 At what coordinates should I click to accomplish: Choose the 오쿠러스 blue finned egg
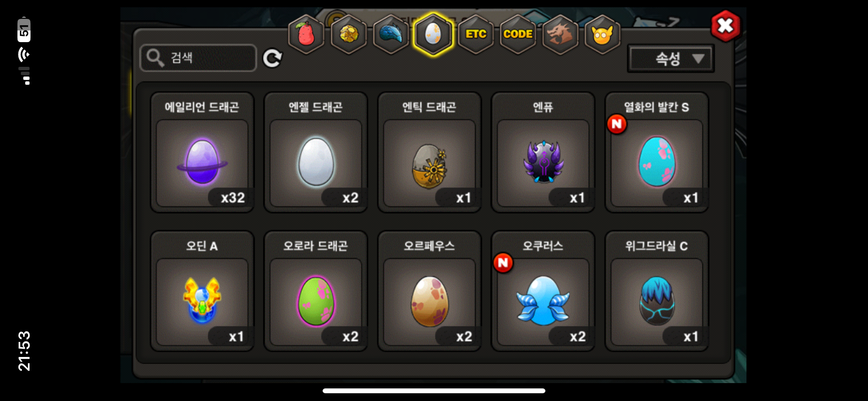tap(543, 291)
